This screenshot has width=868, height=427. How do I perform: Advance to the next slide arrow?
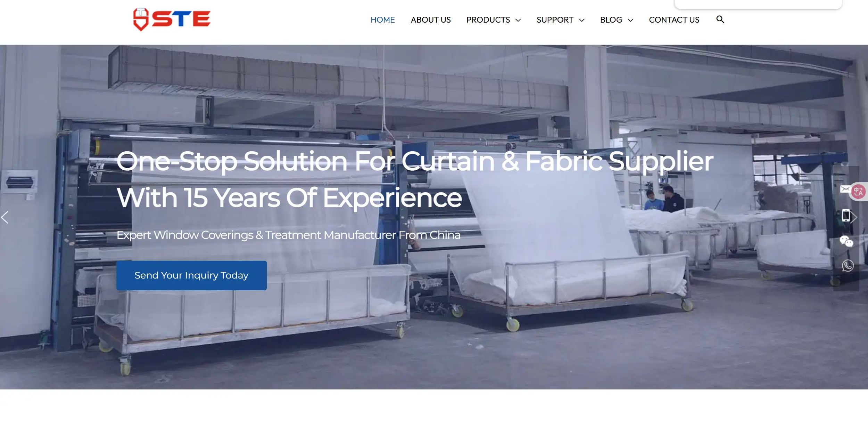(854, 217)
